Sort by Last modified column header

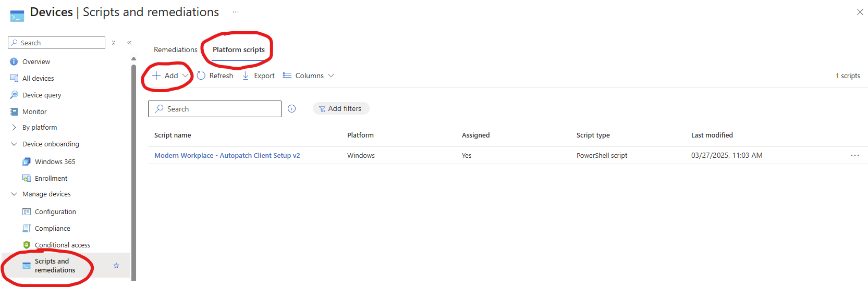[712, 135]
